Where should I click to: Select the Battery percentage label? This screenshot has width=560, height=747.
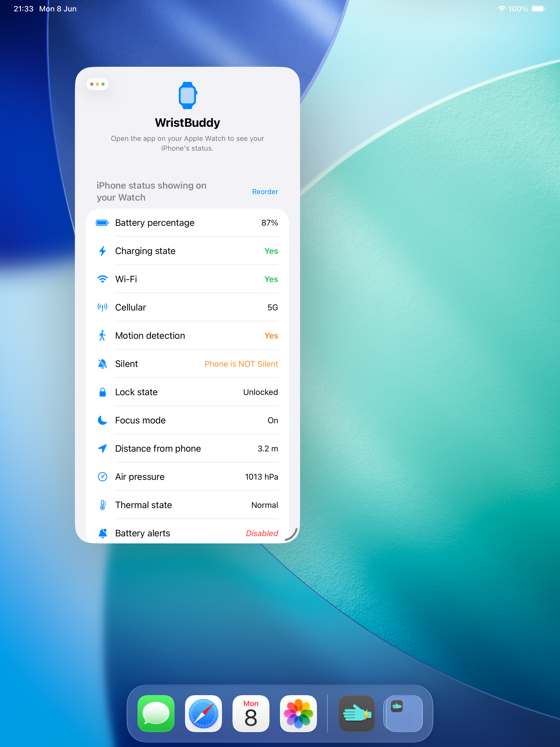pyautogui.click(x=155, y=223)
